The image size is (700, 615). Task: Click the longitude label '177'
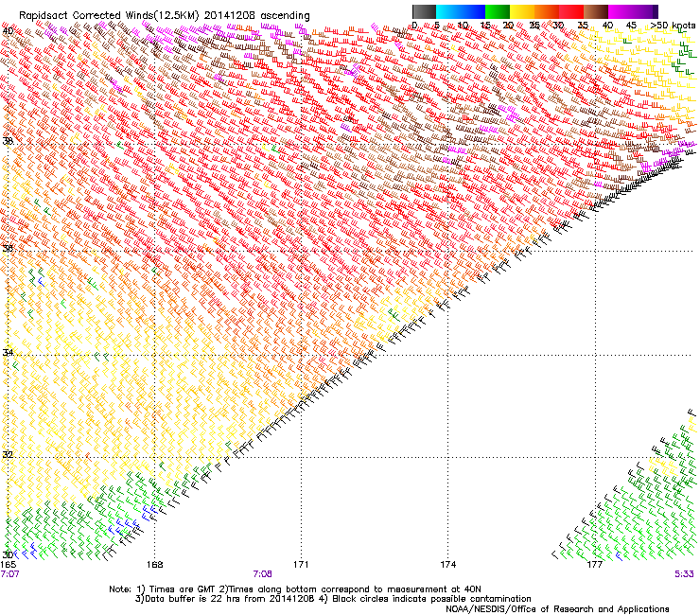point(595,565)
